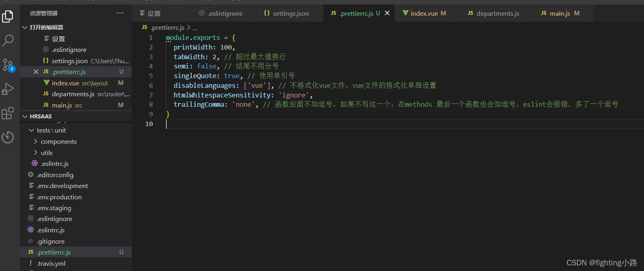Open the Timeline history icon in activity bar

(8, 137)
